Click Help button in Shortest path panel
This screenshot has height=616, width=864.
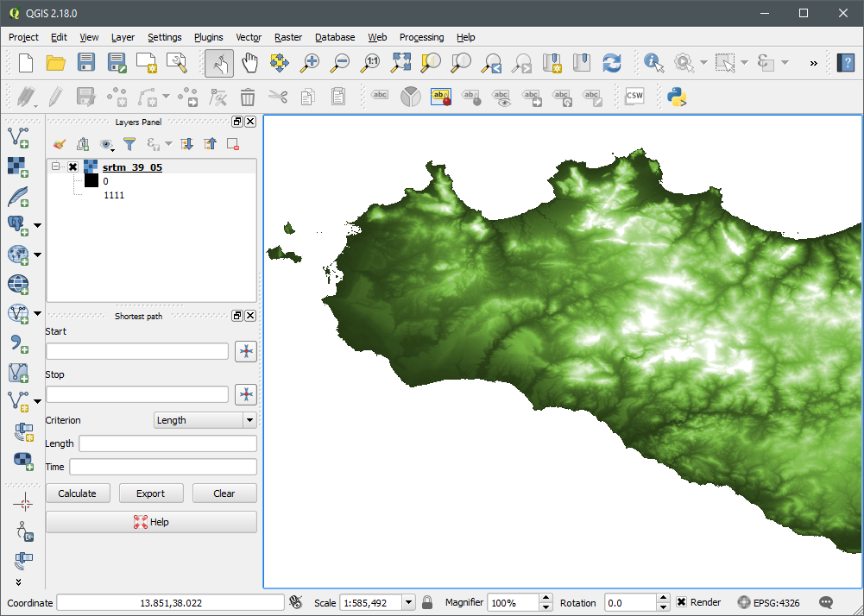tap(151, 522)
